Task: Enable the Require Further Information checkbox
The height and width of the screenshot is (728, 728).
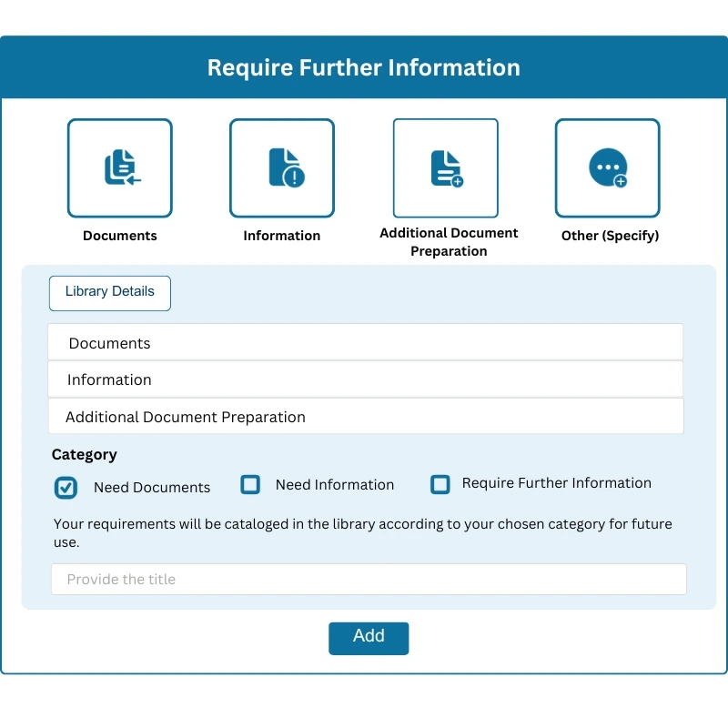Action: [440, 484]
